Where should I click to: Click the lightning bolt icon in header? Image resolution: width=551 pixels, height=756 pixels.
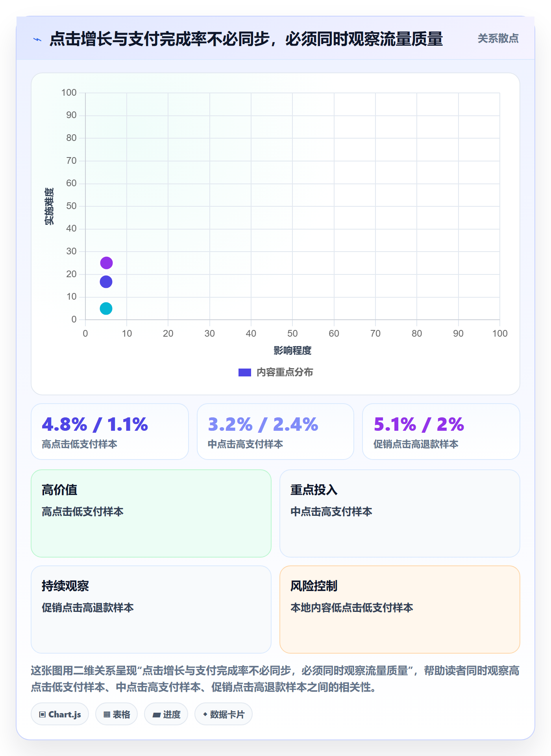coord(37,39)
